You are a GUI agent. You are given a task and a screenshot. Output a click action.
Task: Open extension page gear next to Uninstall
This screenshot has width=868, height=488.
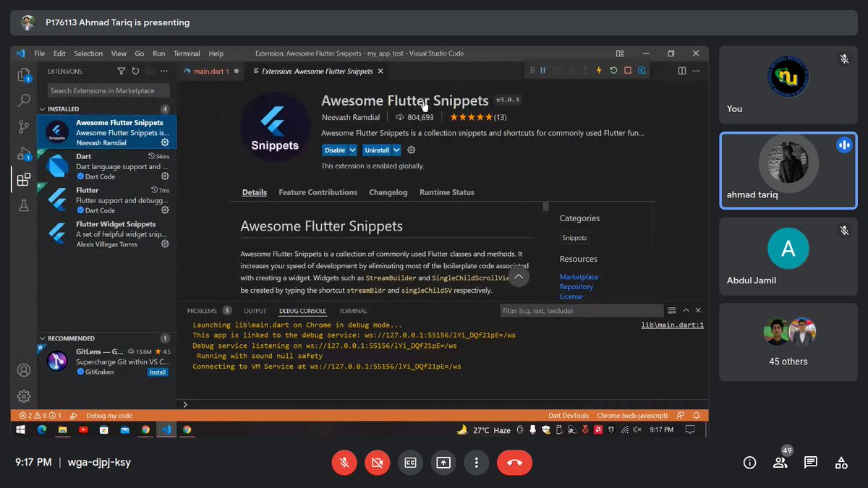pyautogui.click(x=412, y=150)
